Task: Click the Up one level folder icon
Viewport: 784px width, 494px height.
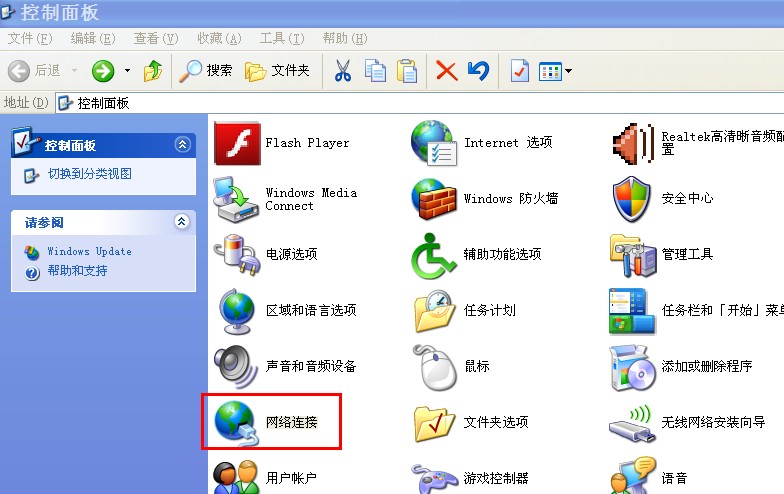Action: [153, 70]
